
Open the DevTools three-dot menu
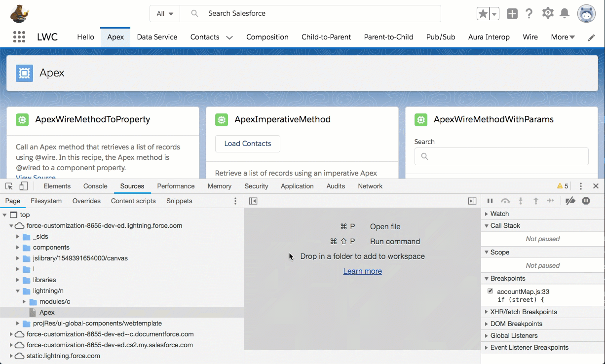[581, 186]
